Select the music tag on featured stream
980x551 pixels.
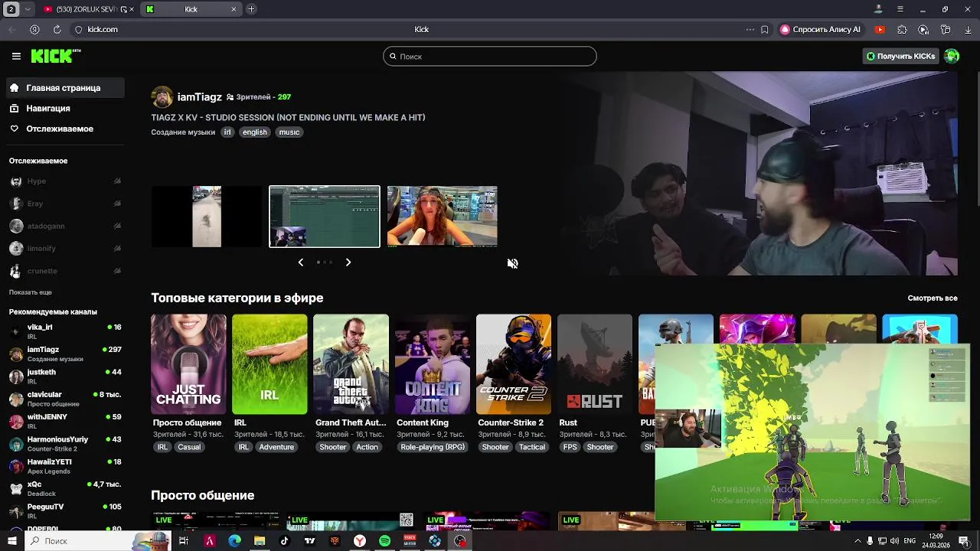pos(289,132)
